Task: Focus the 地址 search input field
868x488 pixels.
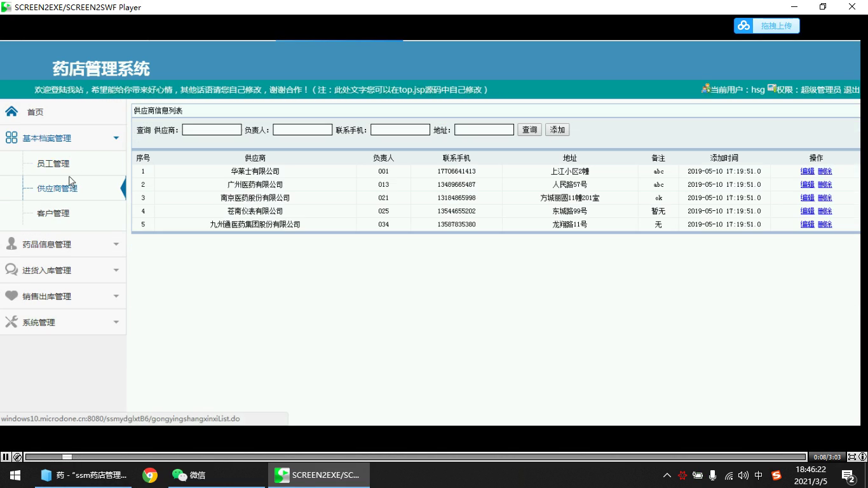Action: [484, 130]
